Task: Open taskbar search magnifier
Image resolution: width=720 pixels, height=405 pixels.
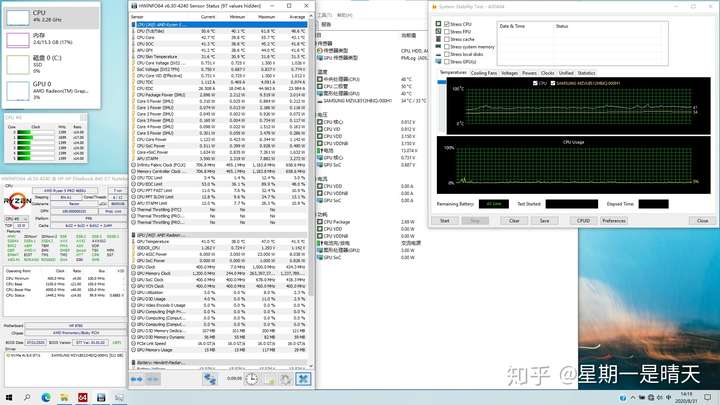Action: (27, 397)
